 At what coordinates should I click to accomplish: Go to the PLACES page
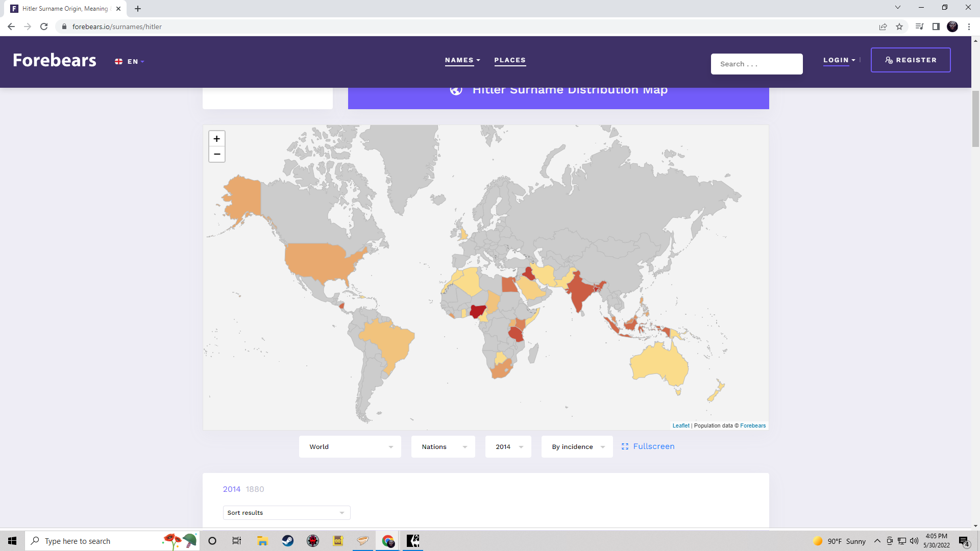click(x=510, y=60)
